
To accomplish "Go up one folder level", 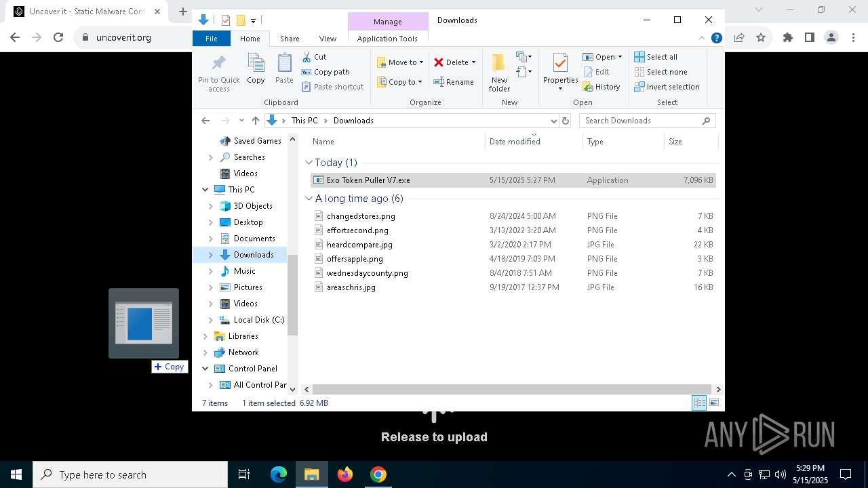I will (x=255, y=121).
